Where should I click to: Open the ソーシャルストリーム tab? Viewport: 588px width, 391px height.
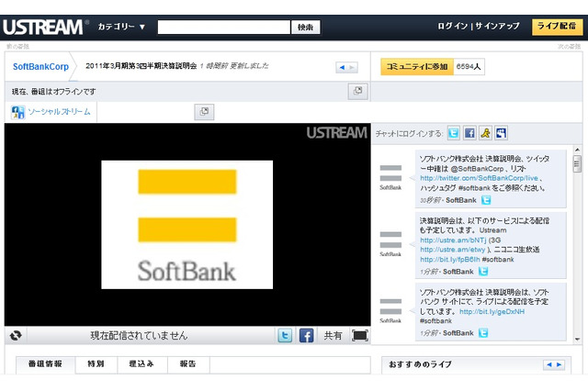tap(51, 112)
